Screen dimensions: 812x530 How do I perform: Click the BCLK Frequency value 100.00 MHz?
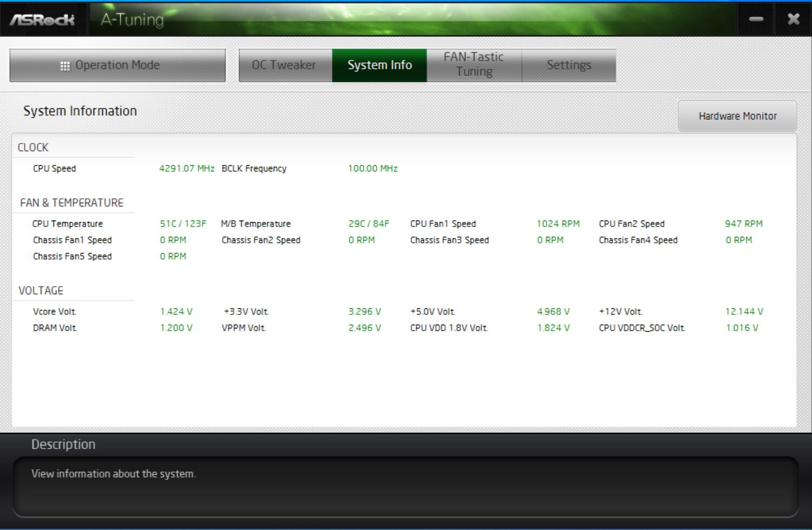(x=373, y=169)
